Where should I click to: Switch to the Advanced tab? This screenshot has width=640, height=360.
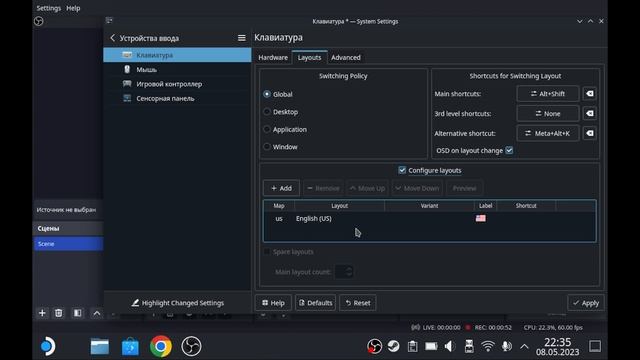pyautogui.click(x=346, y=58)
